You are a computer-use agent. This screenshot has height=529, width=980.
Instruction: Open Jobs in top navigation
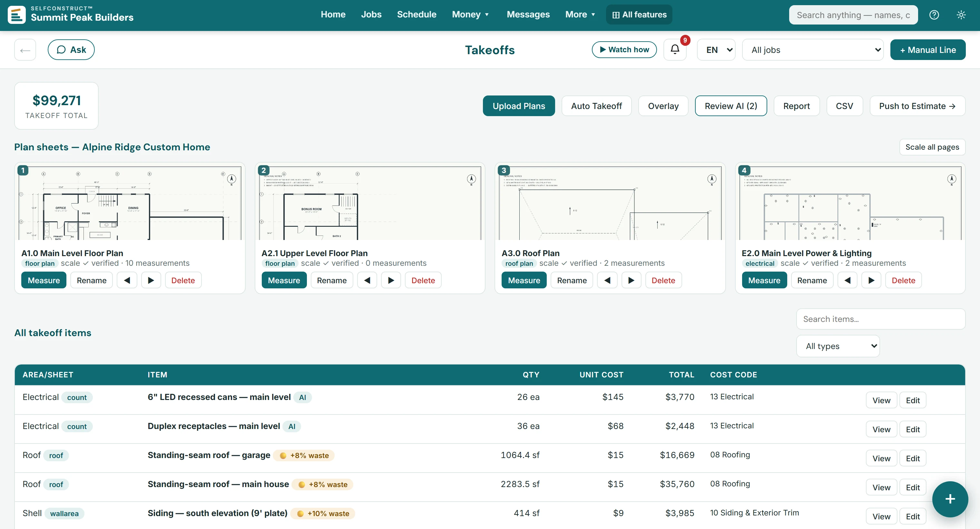click(x=371, y=15)
